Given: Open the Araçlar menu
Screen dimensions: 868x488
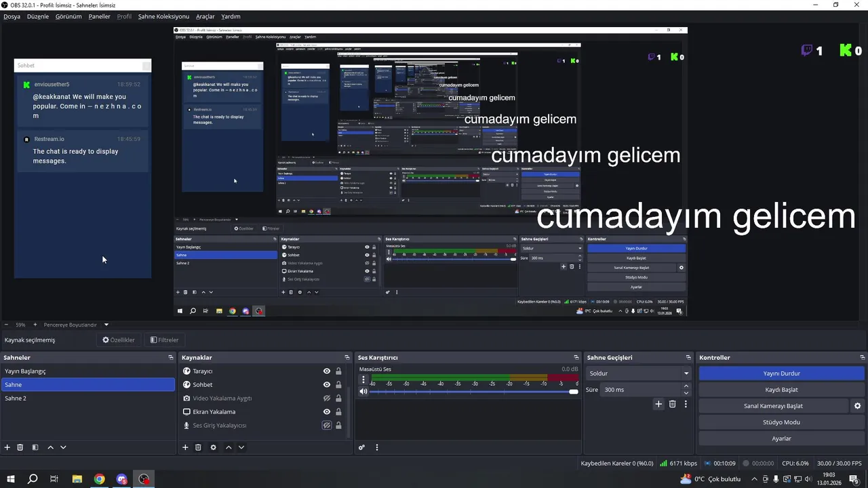Looking at the screenshot, I should pos(205,16).
